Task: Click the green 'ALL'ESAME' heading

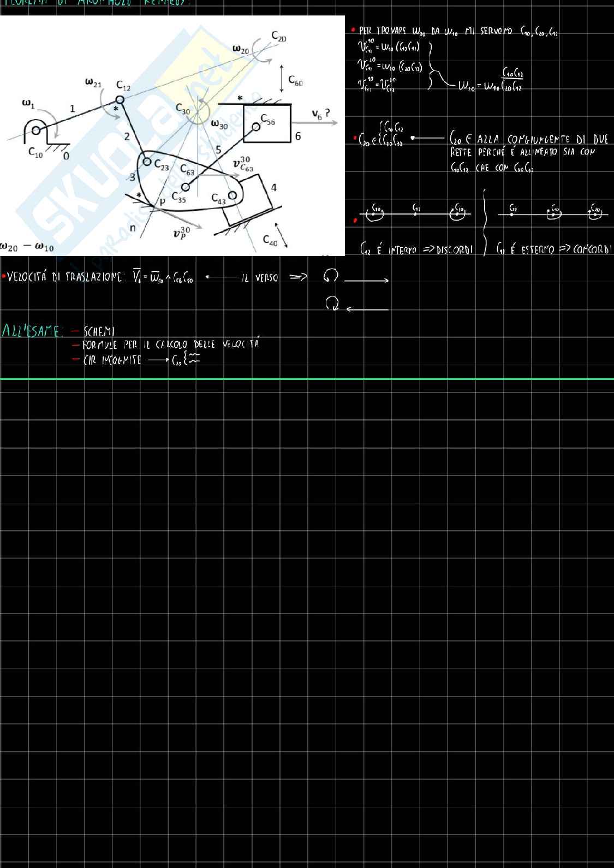Action: tap(32, 331)
